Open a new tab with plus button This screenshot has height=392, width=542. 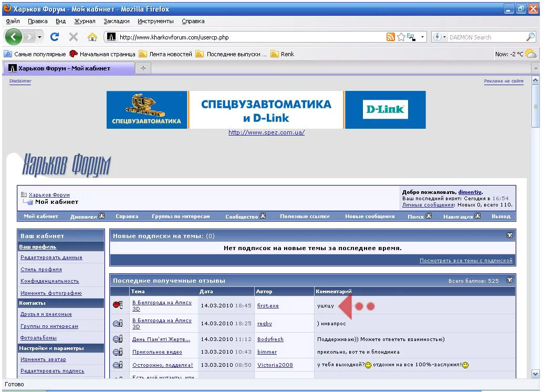[x=143, y=68]
